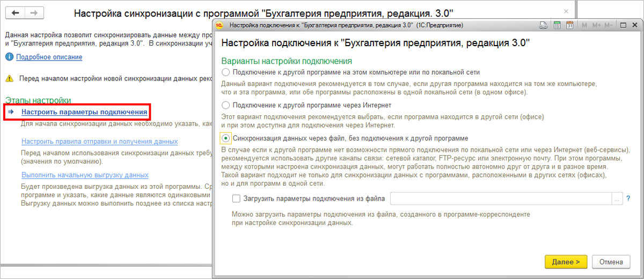644x279 pixels.
Task: Open the Подробное описание link
Action: (49, 57)
